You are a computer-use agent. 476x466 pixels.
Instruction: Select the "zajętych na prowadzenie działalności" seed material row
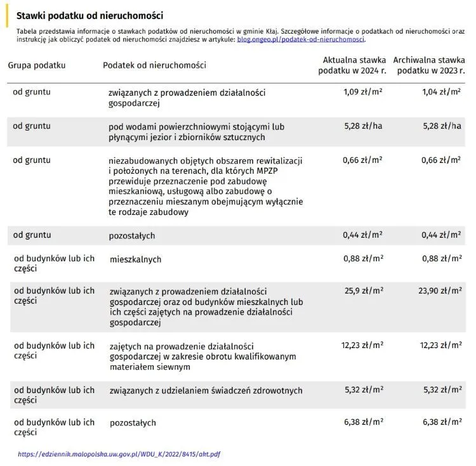pos(202,356)
